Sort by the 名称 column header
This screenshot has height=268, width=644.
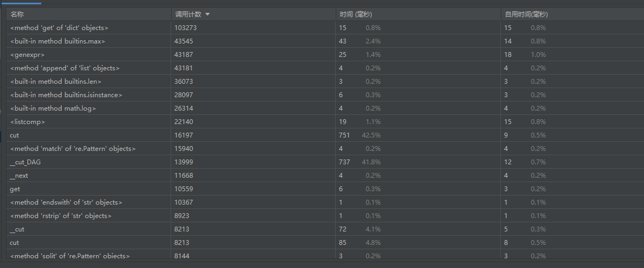tap(17, 15)
